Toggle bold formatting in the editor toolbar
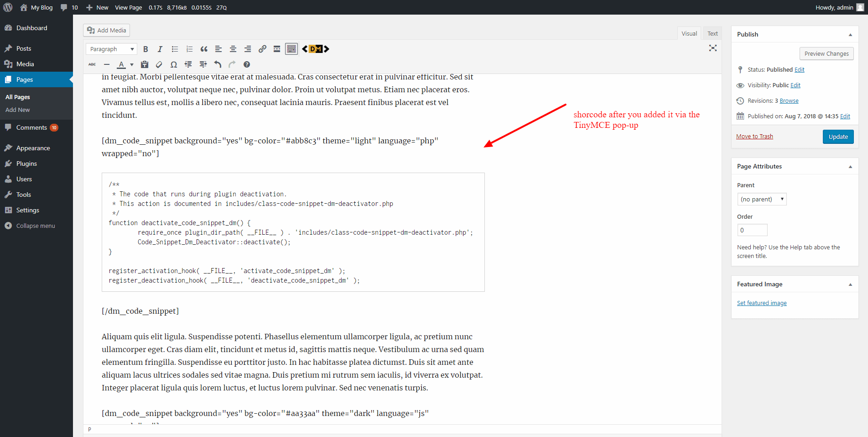 [x=146, y=49]
